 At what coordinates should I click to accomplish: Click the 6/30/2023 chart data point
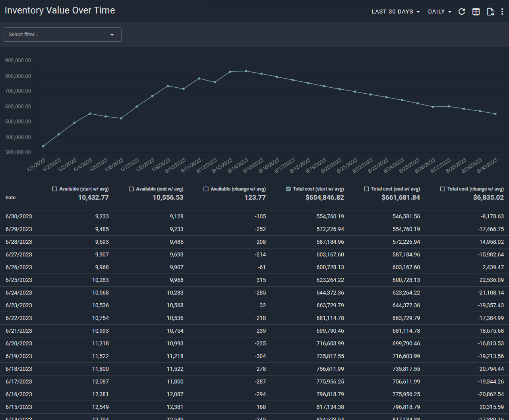point(495,114)
